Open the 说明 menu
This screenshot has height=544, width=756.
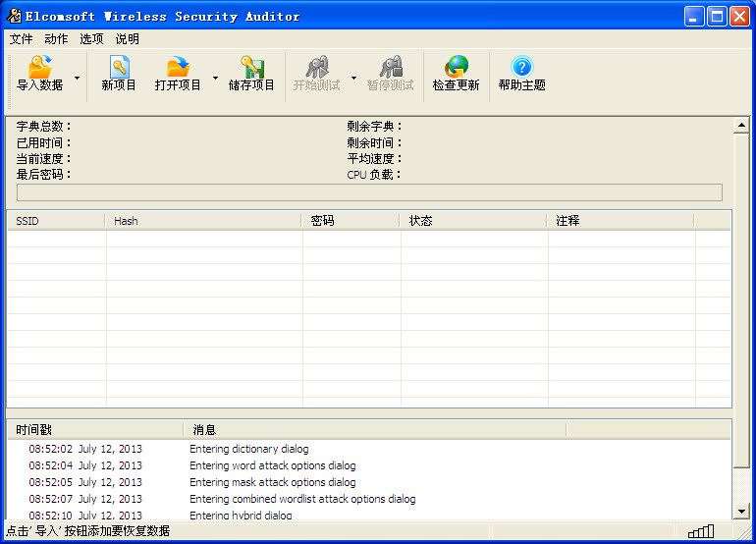pos(128,39)
